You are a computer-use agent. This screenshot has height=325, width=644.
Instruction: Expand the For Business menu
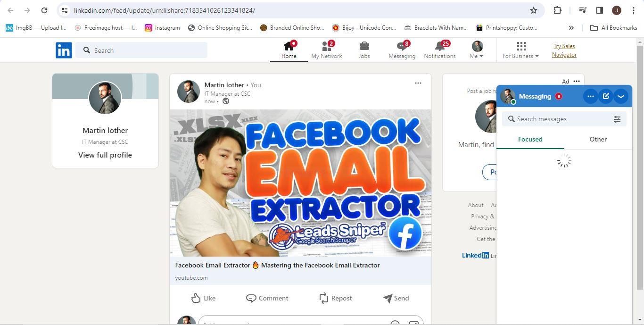point(520,50)
